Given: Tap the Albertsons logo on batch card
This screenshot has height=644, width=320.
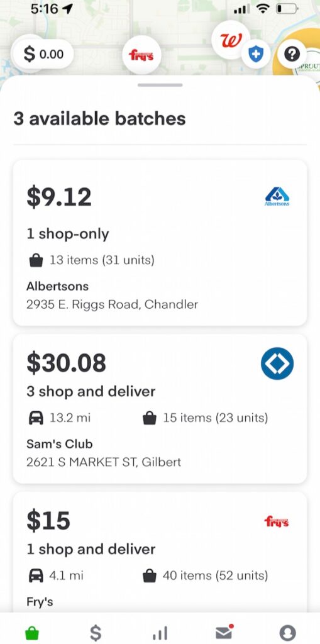Looking at the screenshot, I should [277, 196].
